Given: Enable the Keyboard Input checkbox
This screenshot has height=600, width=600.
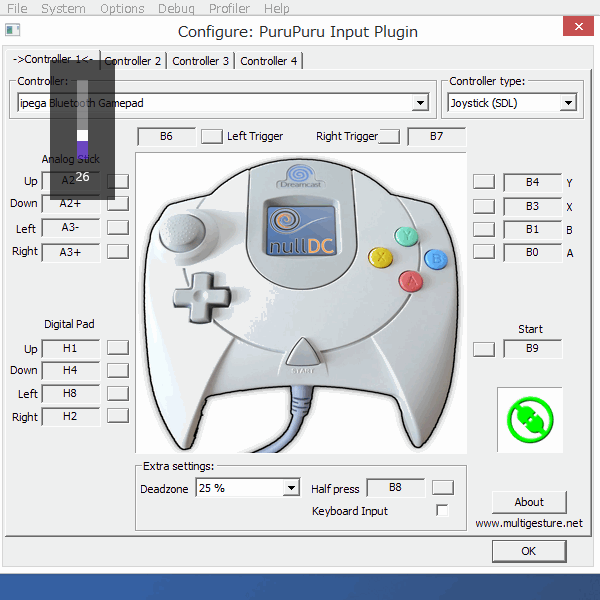Looking at the screenshot, I should [442, 510].
